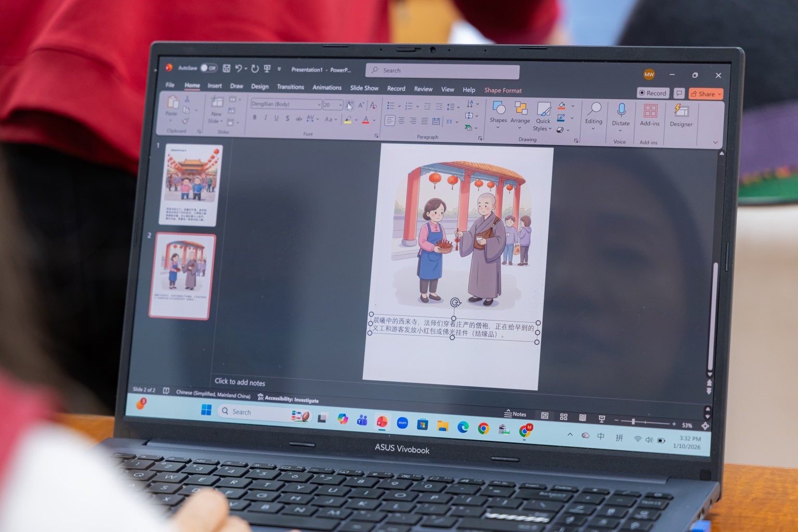
Task: Open the Designer pane
Action: click(x=681, y=111)
